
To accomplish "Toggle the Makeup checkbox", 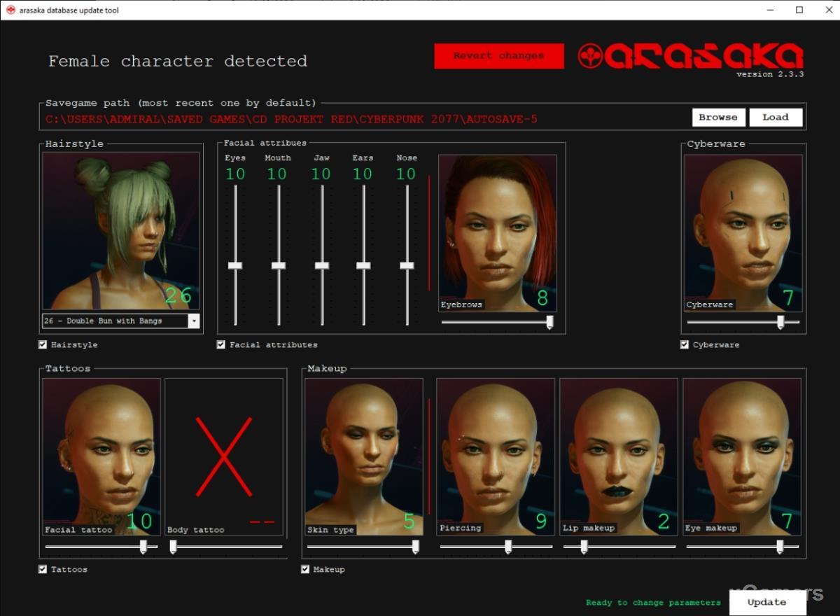I will coord(305,569).
